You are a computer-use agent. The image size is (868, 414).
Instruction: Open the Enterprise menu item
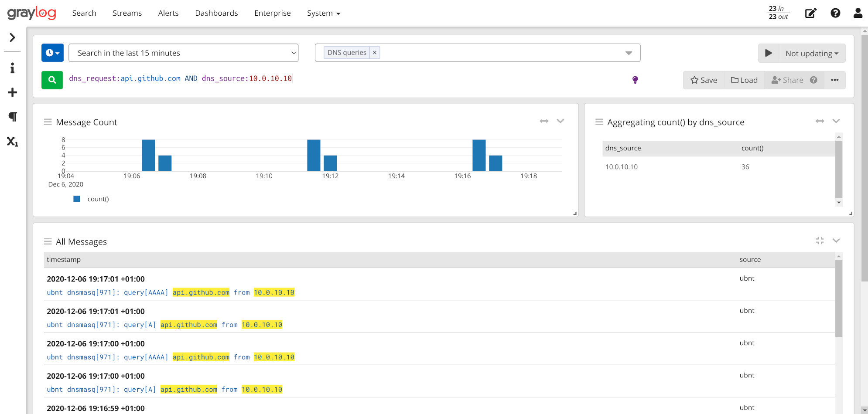coord(273,13)
